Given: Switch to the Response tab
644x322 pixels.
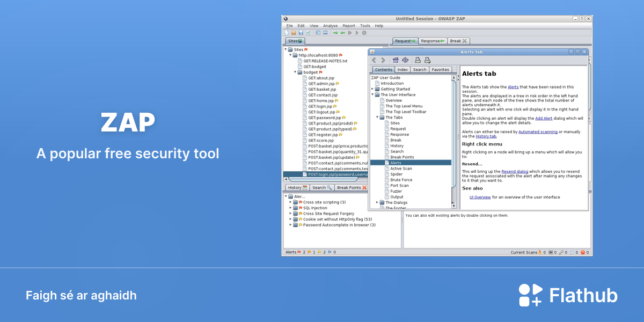Looking at the screenshot, I should point(433,41).
